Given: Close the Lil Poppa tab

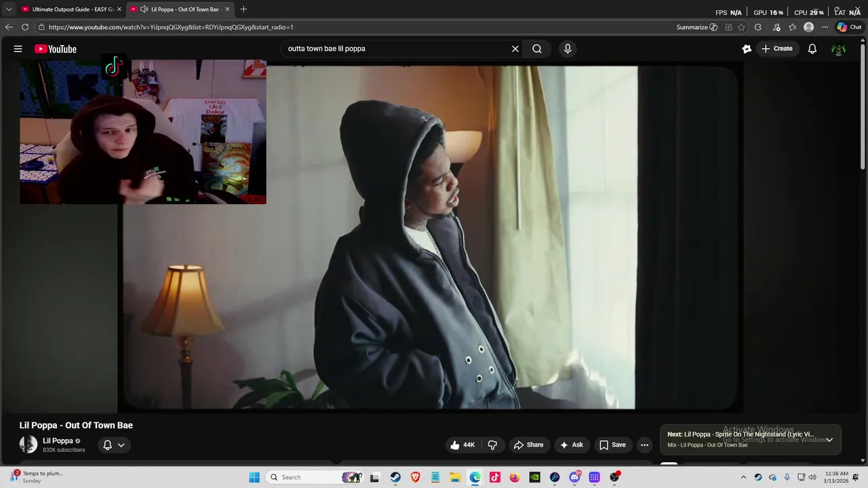Looking at the screenshot, I should pyautogui.click(x=227, y=9).
